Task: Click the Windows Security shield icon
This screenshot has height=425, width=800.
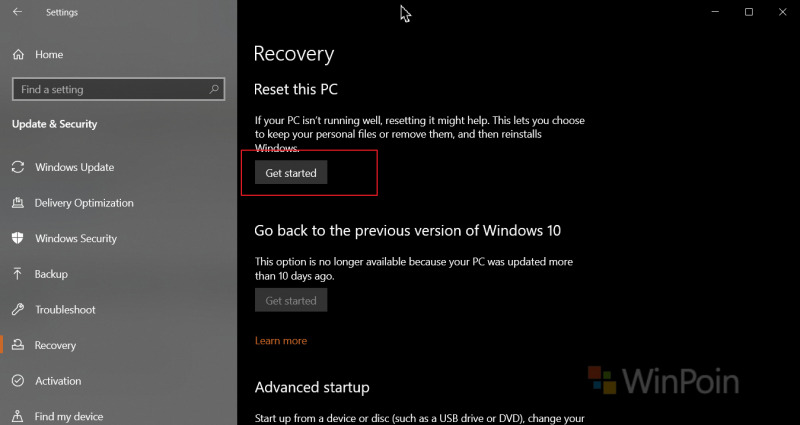Action: (18, 238)
